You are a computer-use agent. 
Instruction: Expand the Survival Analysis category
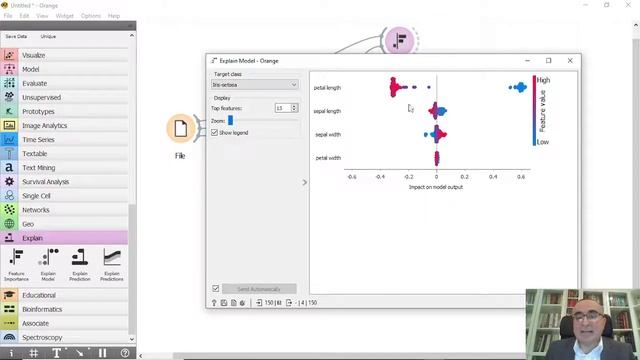tap(64, 182)
